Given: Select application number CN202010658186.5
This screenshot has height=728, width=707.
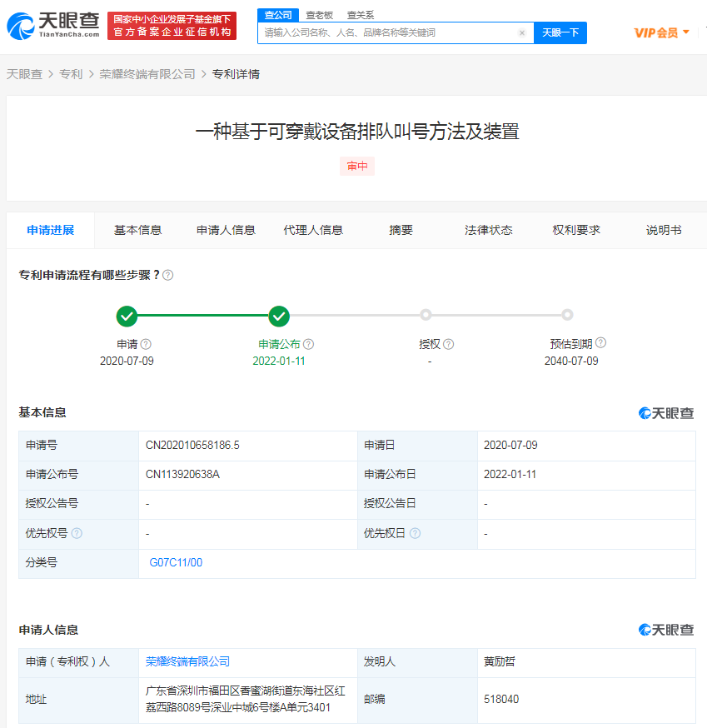Looking at the screenshot, I should click(192, 446).
